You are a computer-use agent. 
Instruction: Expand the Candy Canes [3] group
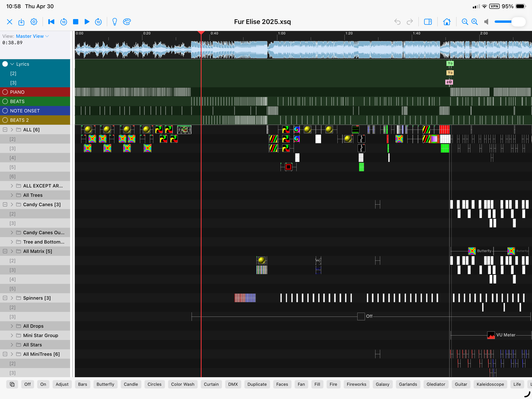click(x=12, y=205)
